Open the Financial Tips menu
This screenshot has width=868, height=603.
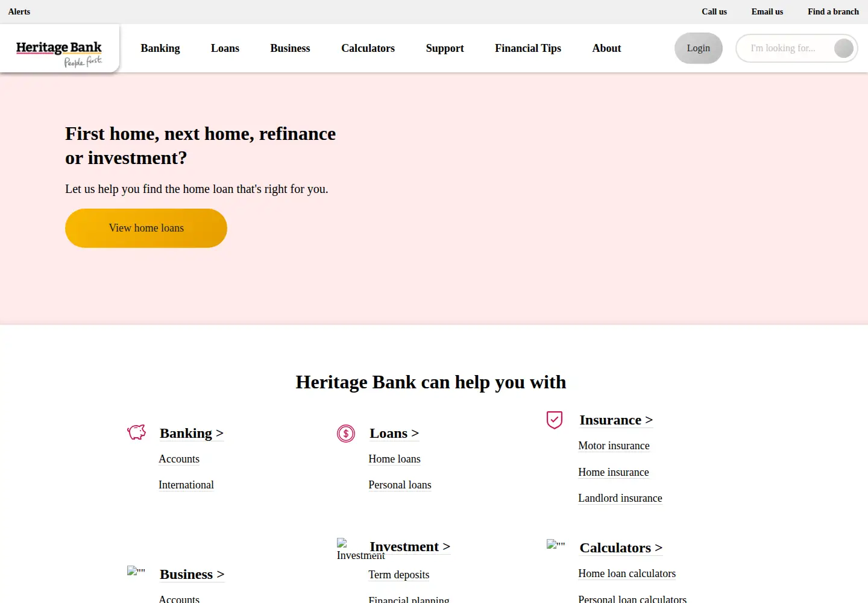click(x=528, y=48)
